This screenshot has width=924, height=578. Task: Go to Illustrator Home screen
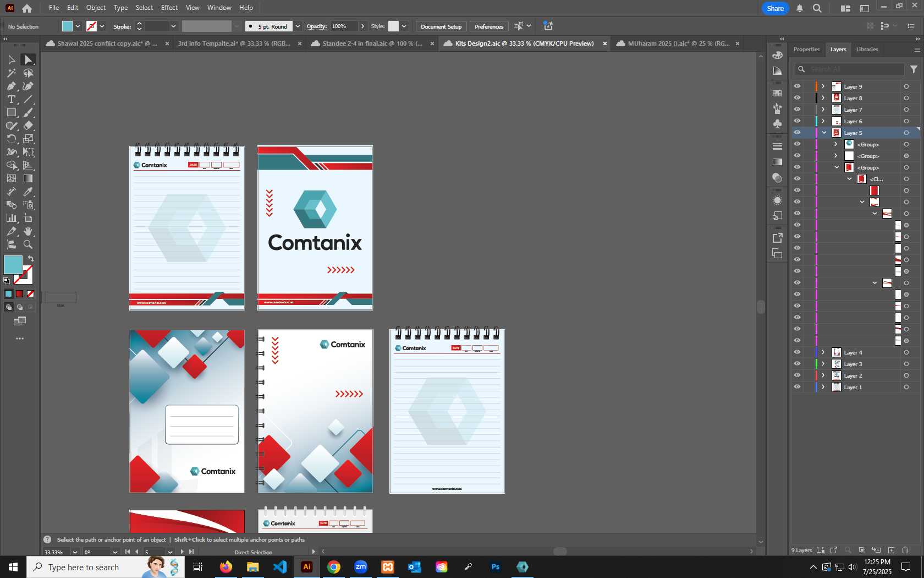tap(27, 8)
